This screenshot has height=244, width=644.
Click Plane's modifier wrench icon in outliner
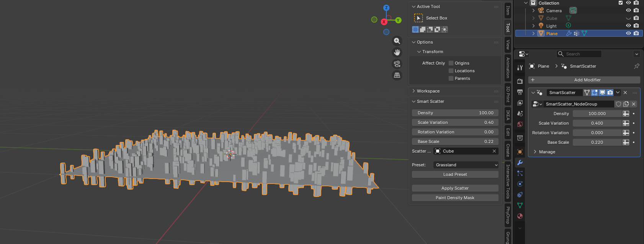[569, 33]
